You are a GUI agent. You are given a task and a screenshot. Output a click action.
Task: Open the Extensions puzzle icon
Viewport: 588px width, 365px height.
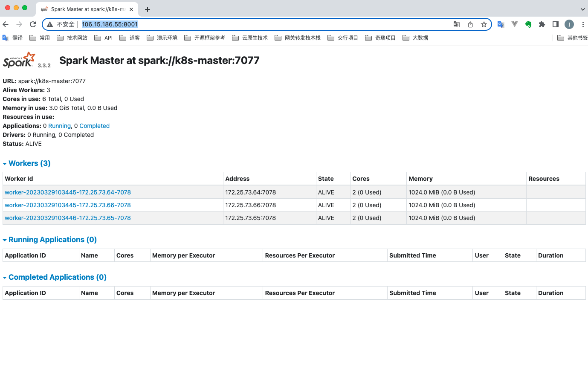tap(542, 24)
